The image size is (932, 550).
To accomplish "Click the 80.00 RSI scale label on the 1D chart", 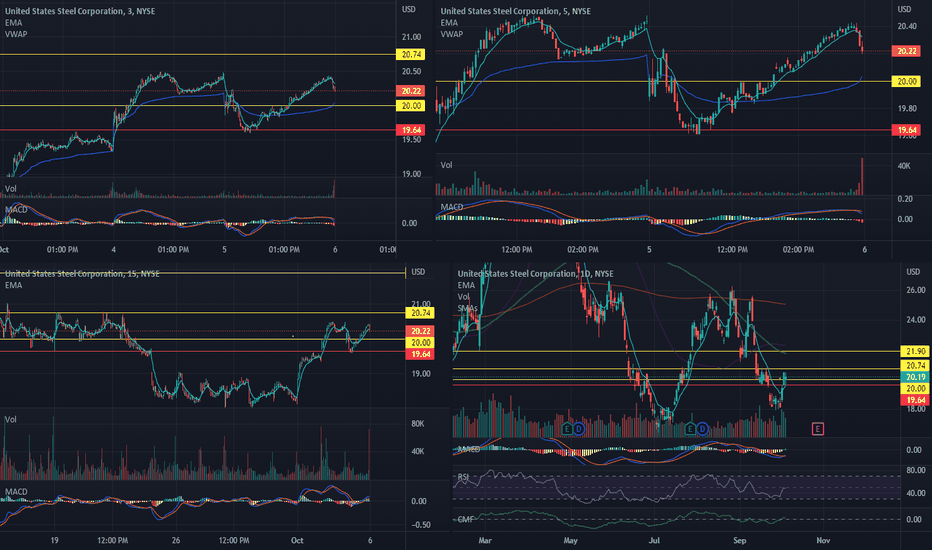I will (915, 470).
